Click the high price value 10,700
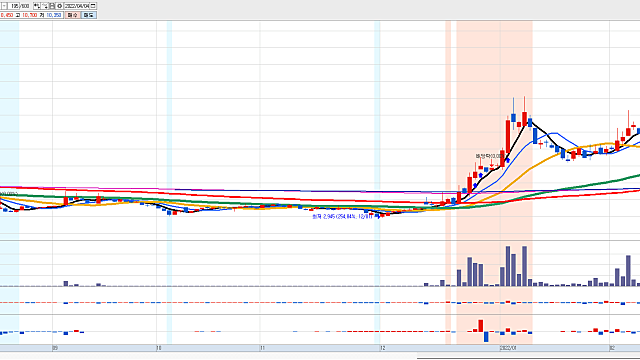 (x=30, y=15)
